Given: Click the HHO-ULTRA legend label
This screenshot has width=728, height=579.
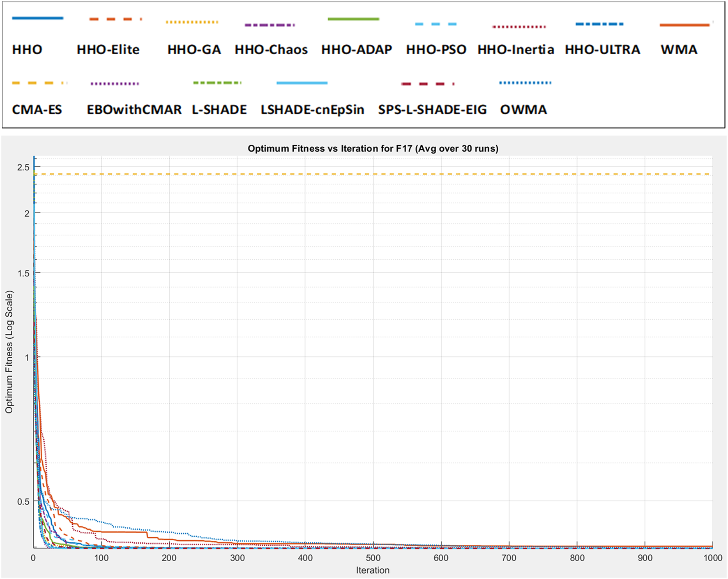Looking at the screenshot, I should [602, 50].
